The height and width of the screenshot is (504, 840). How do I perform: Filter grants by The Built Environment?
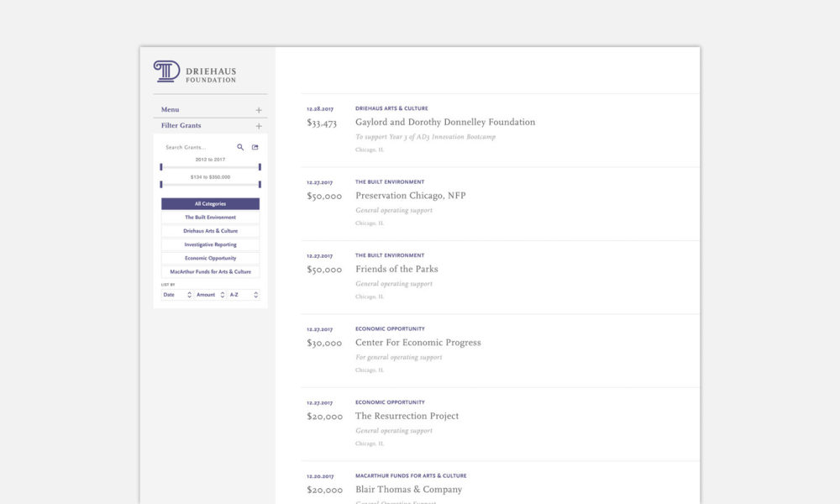click(209, 217)
